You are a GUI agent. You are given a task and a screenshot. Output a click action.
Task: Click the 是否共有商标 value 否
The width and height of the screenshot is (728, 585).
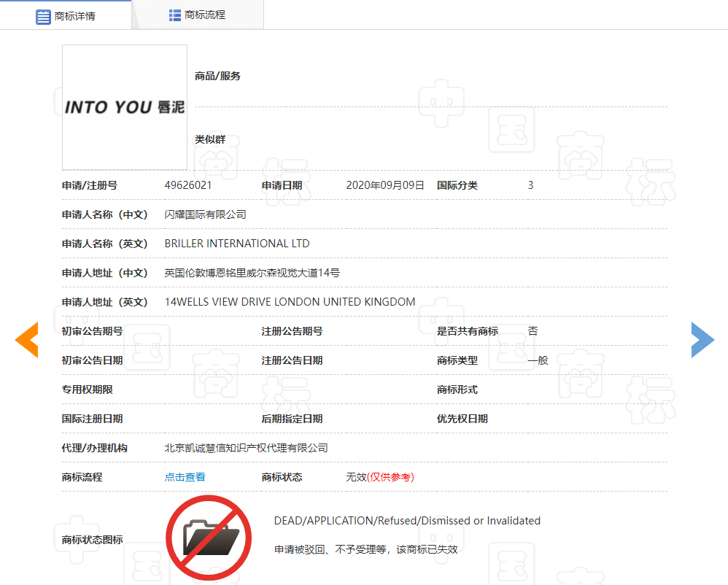coord(533,330)
